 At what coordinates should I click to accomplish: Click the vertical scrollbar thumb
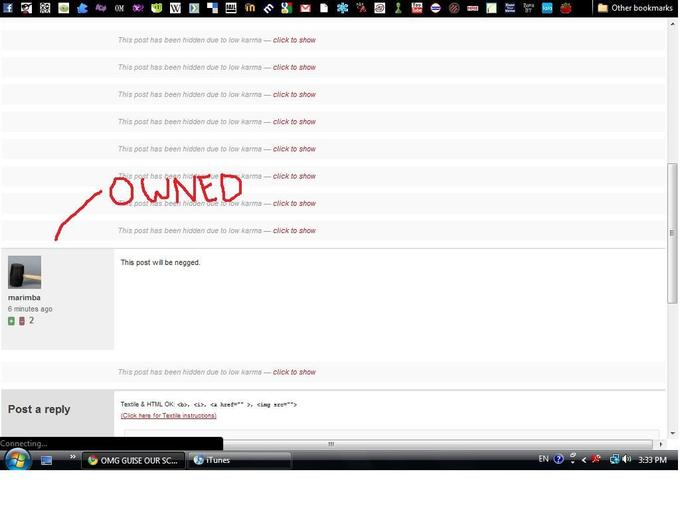672,233
